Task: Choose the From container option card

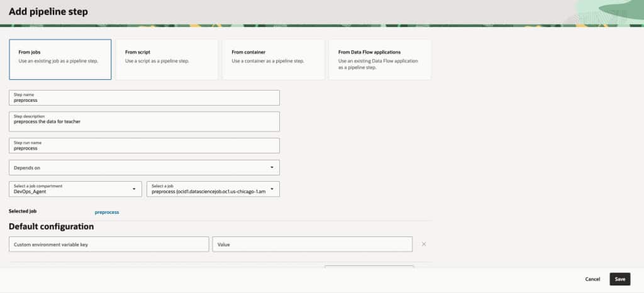Action: [273, 60]
